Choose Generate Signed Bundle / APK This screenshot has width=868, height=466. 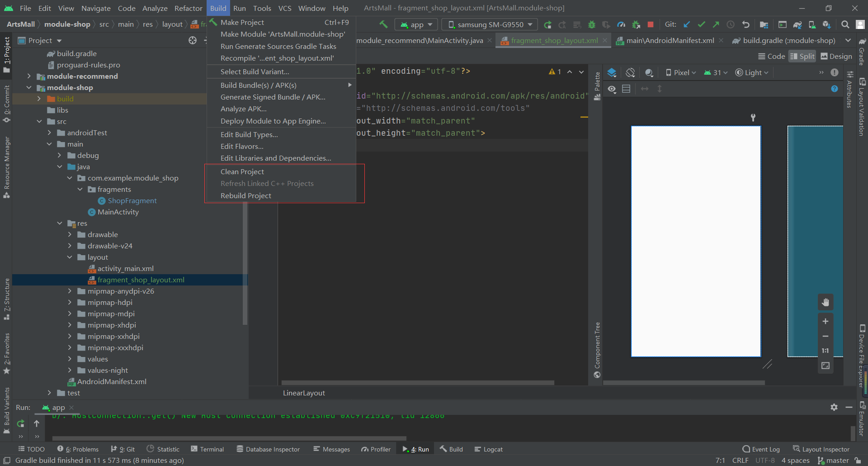[280, 97]
